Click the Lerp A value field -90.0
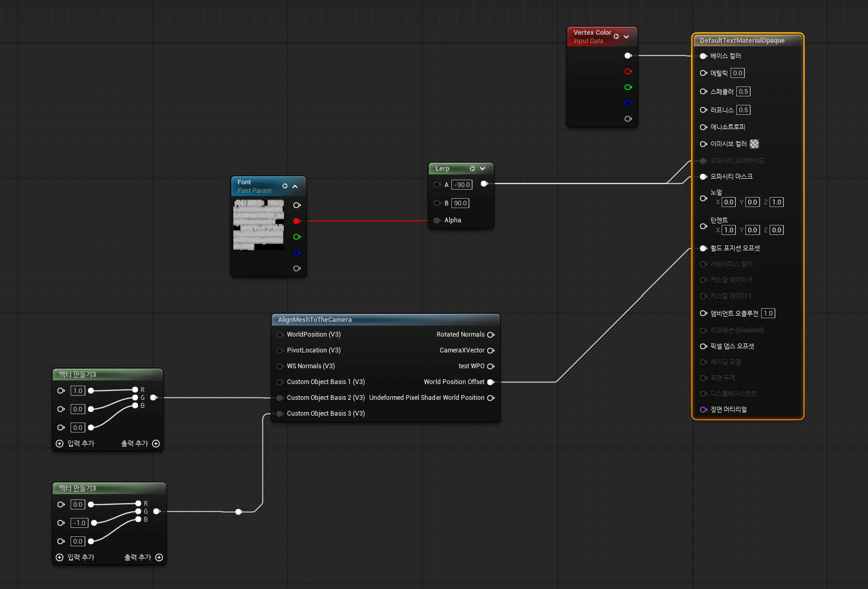The image size is (868, 589). click(462, 185)
